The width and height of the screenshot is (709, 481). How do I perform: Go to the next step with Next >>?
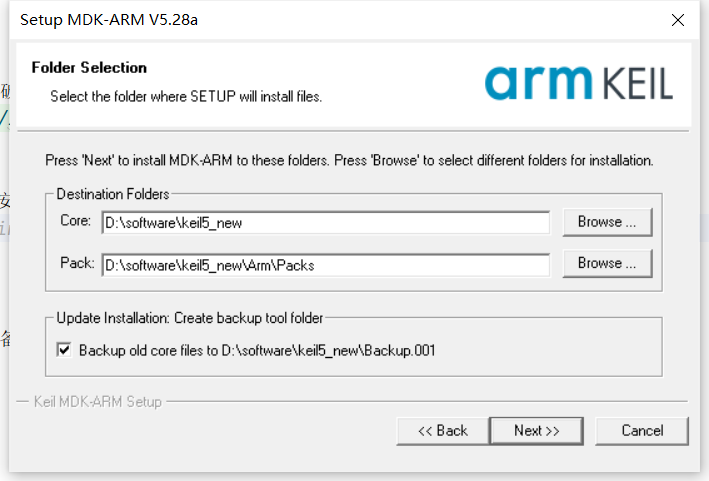coord(536,431)
